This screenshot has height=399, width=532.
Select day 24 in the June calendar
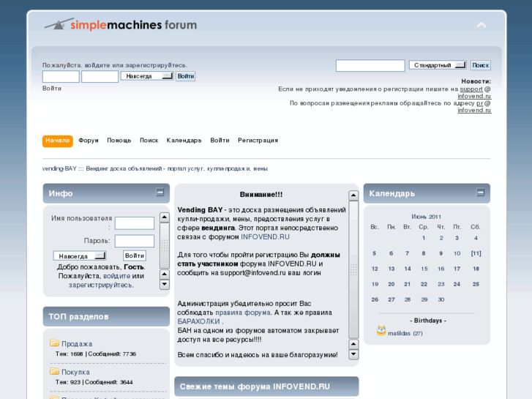pos(457,284)
